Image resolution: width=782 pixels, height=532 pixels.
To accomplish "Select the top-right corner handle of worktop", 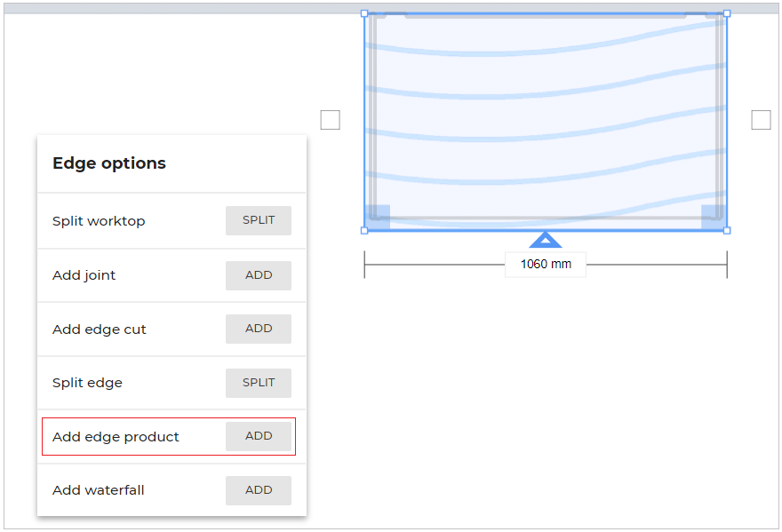I will click(727, 13).
